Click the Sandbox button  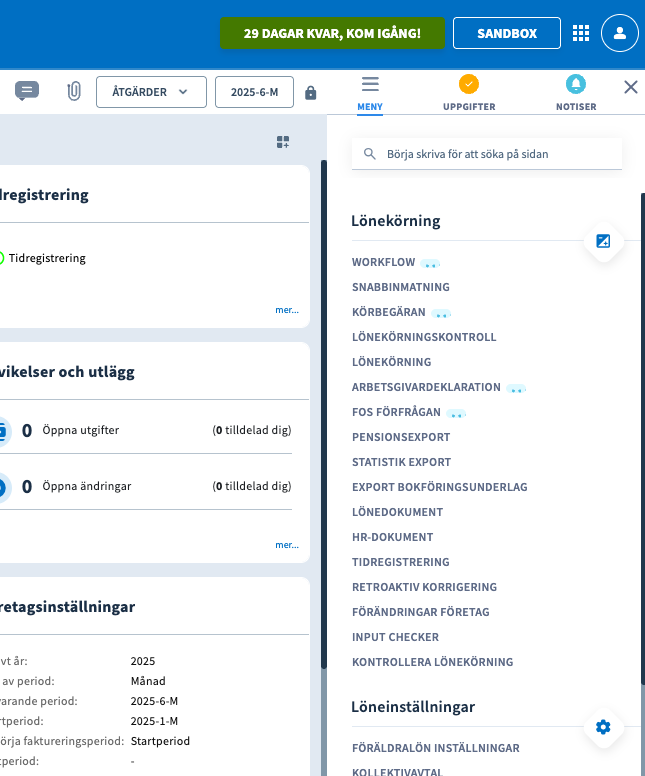506,33
